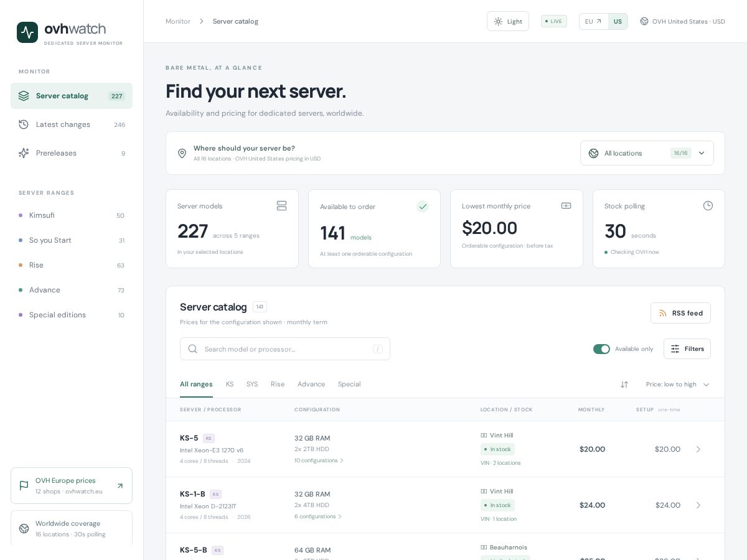Viewport: 747px width, 560px height.
Task: Switch to the EU region option
Action: point(593,21)
